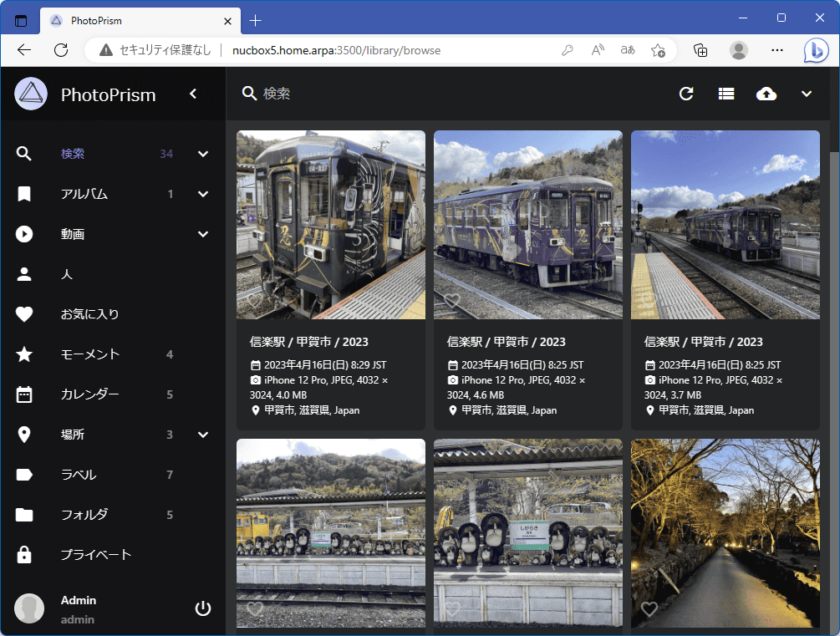Open browser settings ellipsis menu
The width and height of the screenshot is (840, 636).
point(777,50)
